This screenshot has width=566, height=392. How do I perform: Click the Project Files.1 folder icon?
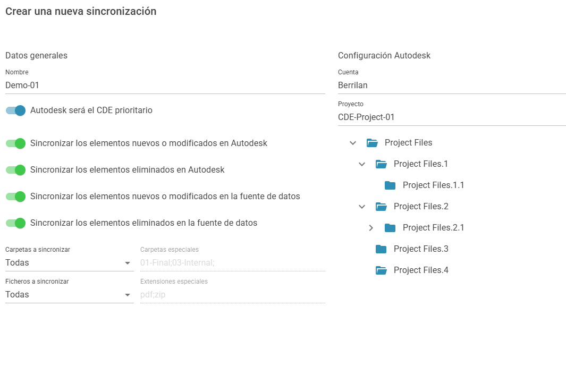(381, 164)
